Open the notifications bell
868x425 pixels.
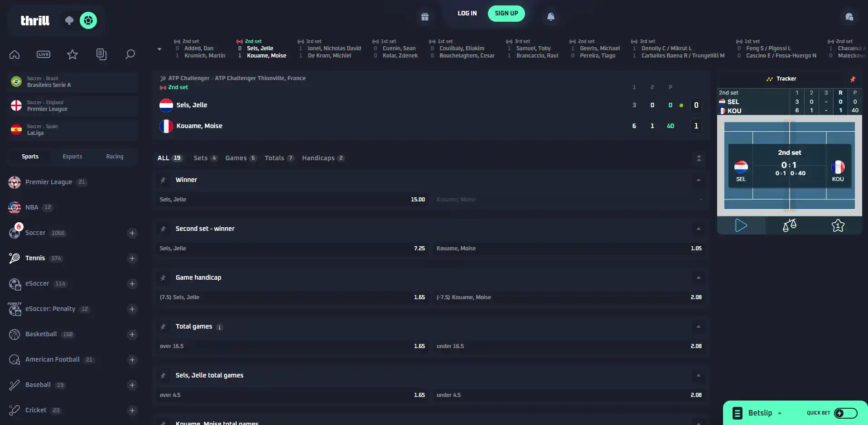pos(550,17)
